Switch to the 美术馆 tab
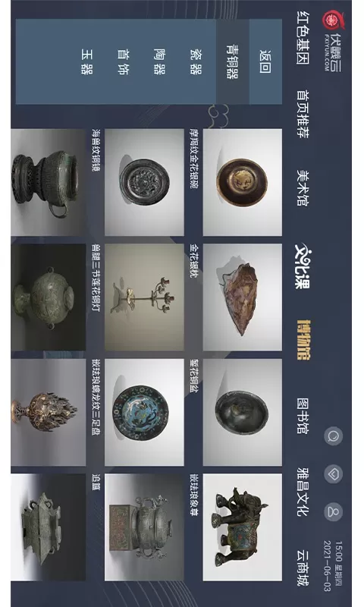 click(x=303, y=187)
